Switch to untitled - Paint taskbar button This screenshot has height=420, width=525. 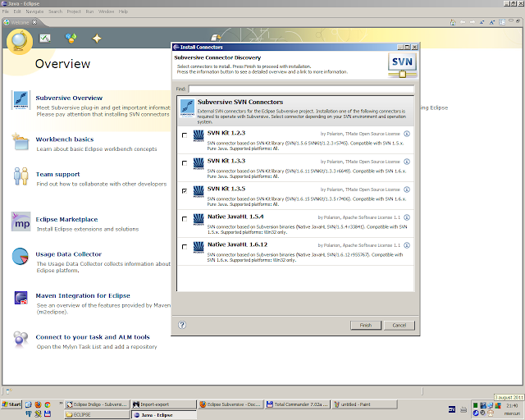pos(364,404)
